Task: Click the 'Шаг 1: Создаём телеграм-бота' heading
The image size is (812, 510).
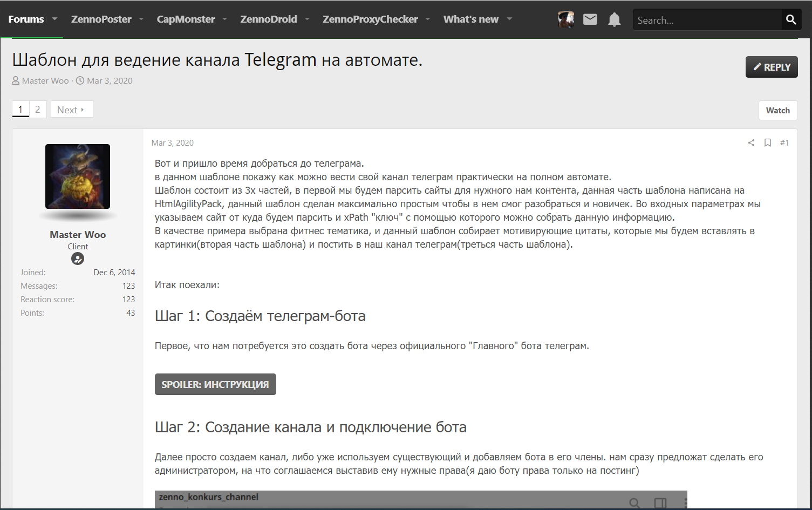Action: tap(260, 316)
